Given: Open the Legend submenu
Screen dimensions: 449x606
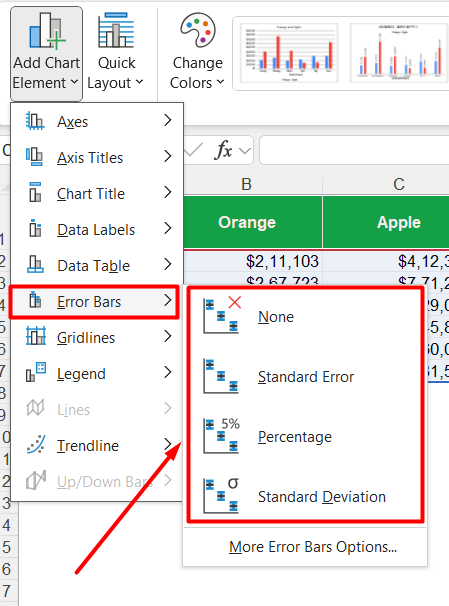Looking at the screenshot, I should click(x=97, y=373).
